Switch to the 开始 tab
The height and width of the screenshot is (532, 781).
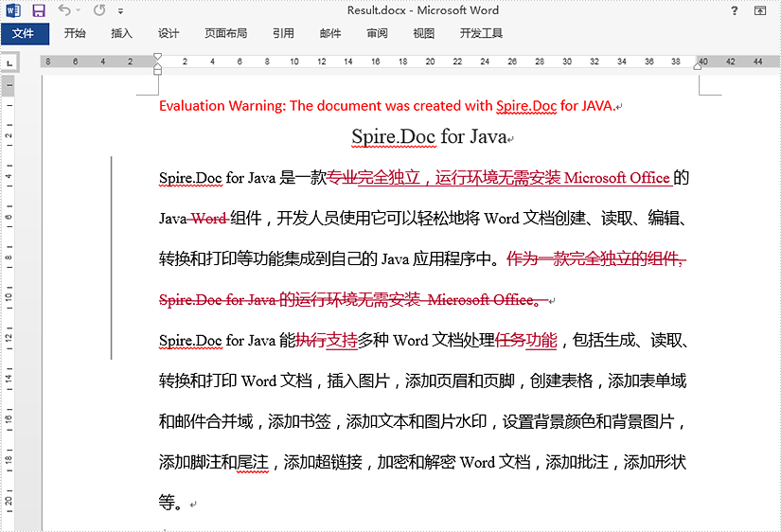[75, 33]
